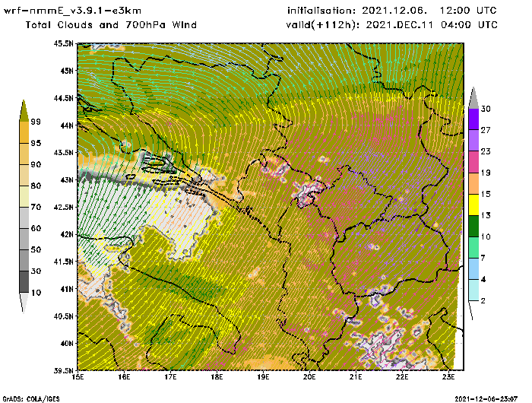Click the grey cloud swatch between 50 and 60
The width and height of the screenshot is (532, 403).
24,240
